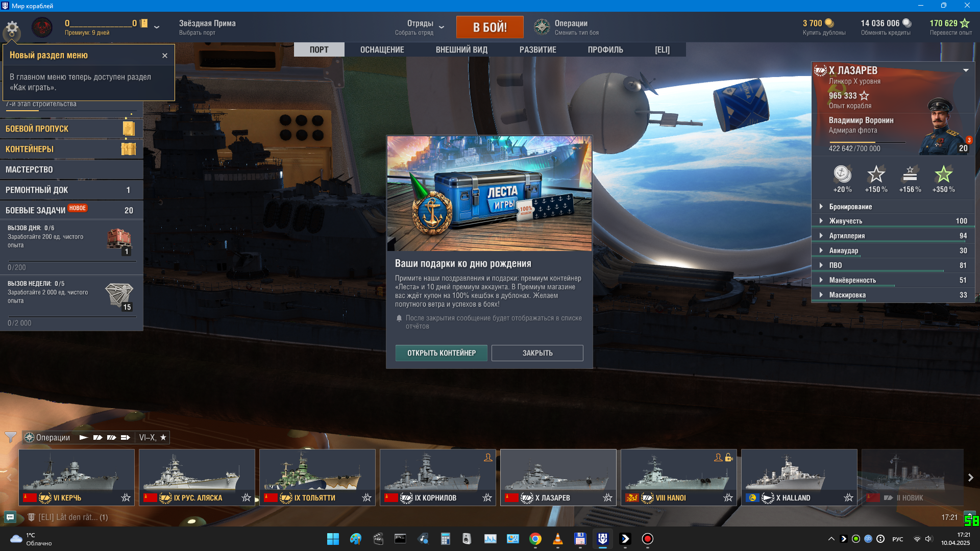The width and height of the screenshot is (980, 551).
Task: Switch to the ВНЕШНИЙ ВИД tab
Action: coord(461,49)
